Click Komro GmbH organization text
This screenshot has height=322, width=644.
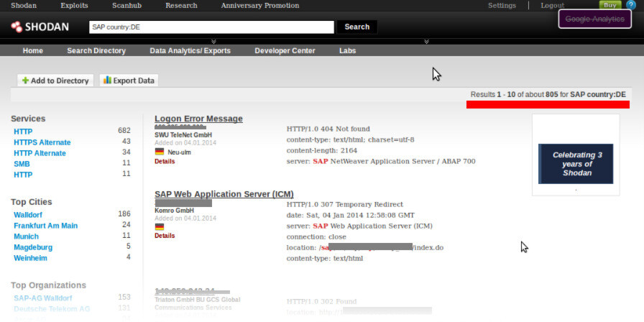pyautogui.click(x=174, y=211)
